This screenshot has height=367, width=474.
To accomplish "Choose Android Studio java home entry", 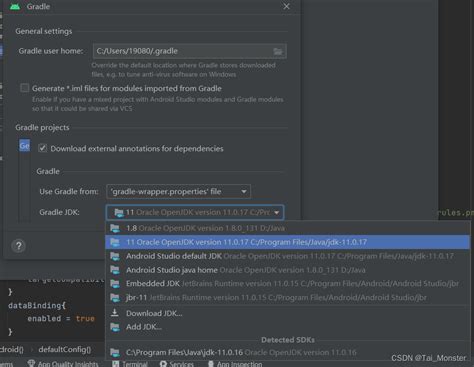I will tap(287, 270).
